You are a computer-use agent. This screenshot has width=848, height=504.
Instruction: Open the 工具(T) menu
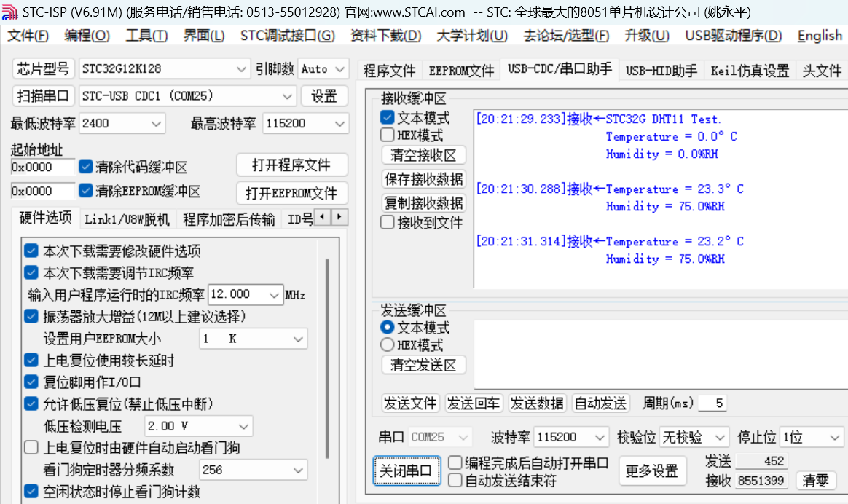(x=146, y=36)
